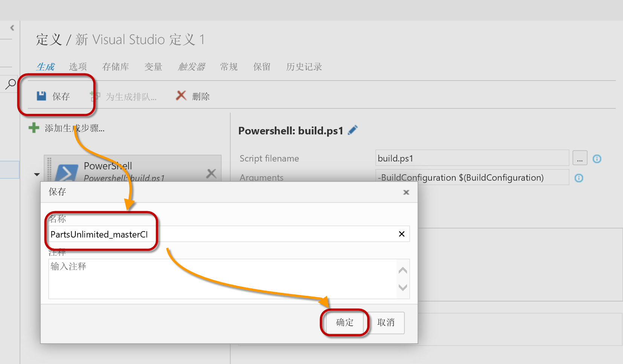623x364 pixels.
Task: Click the info icon beside Script filename
Action: (597, 159)
